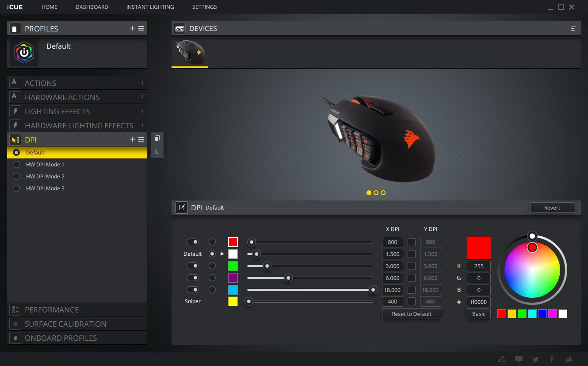This screenshot has width=588, height=366.
Task: Expand the Performance section
Action: coord(77,309)
